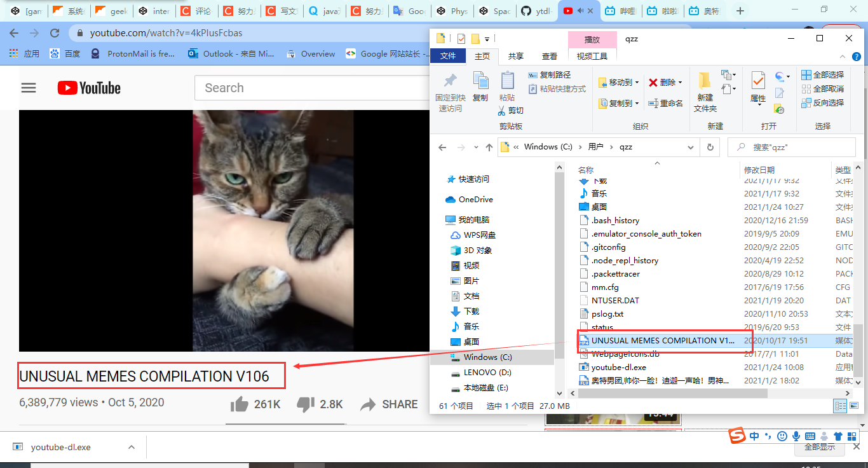
Task: Open the 百度 bookmark
Action: pyautogui.click(x=65, y=54)
